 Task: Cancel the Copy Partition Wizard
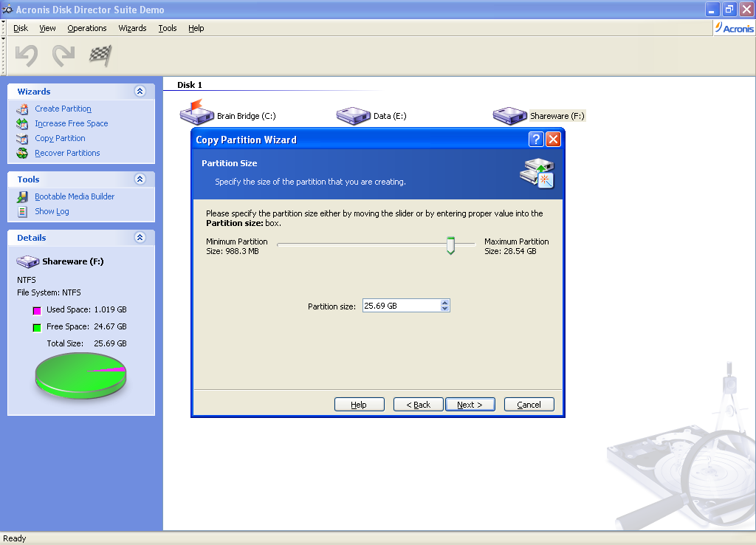[x=529, y=405]
